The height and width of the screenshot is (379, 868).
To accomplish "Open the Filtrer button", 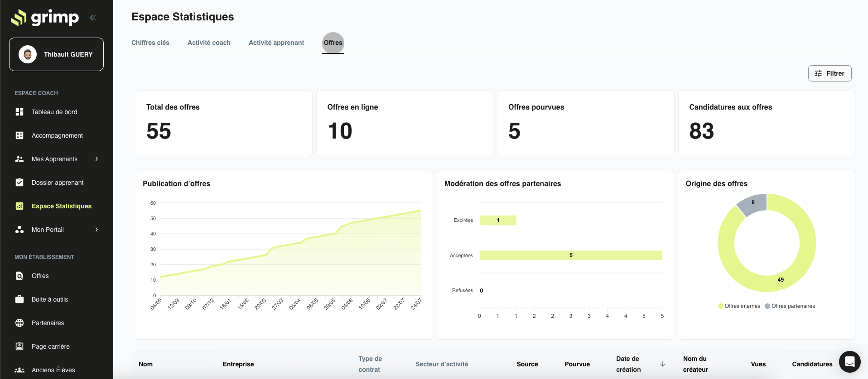I will tap(829, 73).
